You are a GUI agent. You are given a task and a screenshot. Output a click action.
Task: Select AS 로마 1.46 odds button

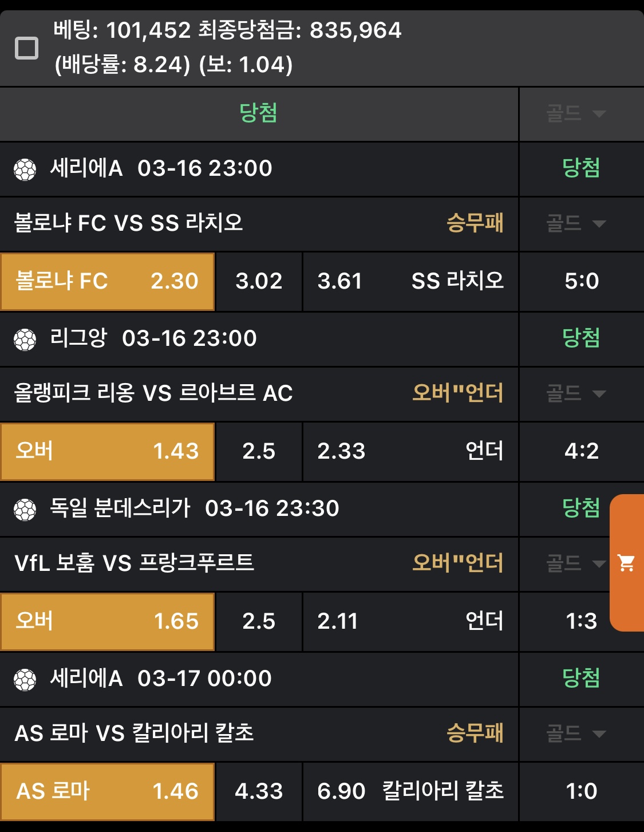coord(108,791)
